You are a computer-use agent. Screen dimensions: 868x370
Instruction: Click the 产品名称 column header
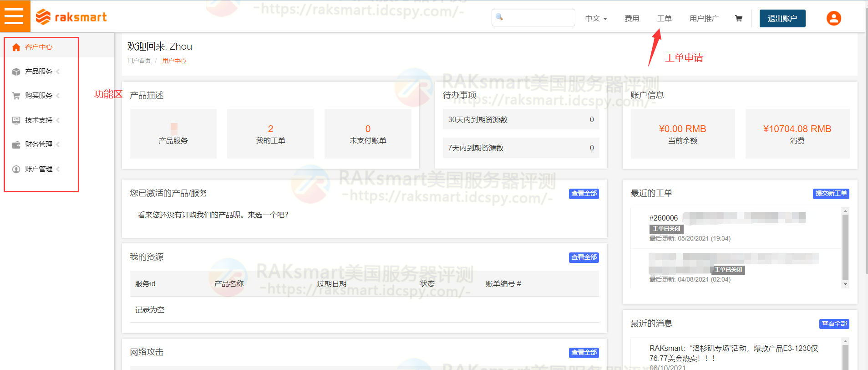click(229, 284)
